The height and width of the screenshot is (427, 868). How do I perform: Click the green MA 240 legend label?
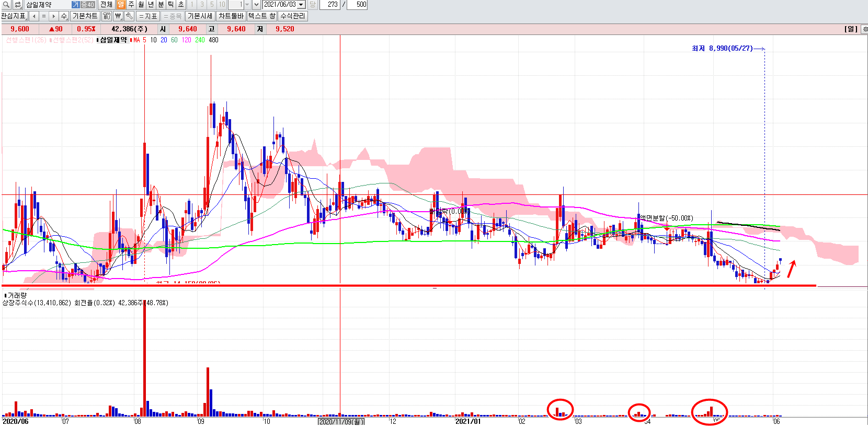[200, 40]
